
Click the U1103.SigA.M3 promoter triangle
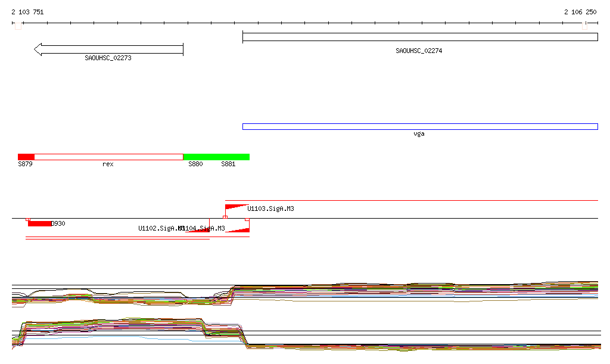(235, 208)
